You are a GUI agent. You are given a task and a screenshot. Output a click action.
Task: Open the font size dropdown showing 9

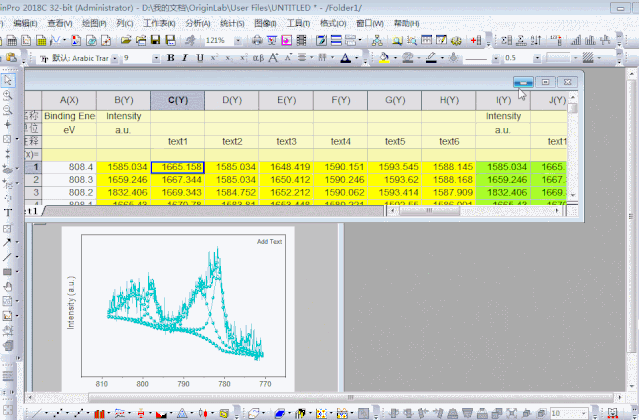click(x=155, y=58)
